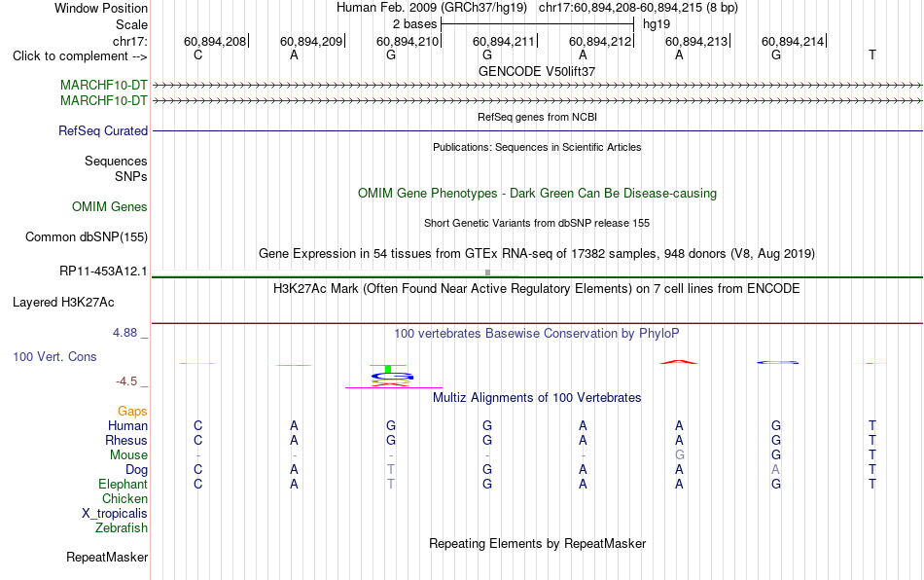Screen dimensions: 924x580
Task: Click the Common dbSNP(155) track label
Action: [87, 236]
